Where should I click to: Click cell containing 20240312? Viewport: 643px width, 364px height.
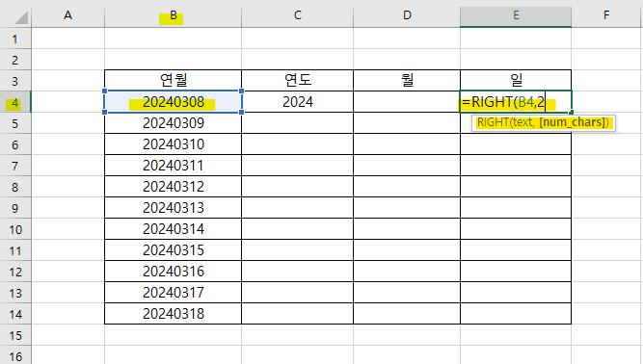[x=174, y=187]
